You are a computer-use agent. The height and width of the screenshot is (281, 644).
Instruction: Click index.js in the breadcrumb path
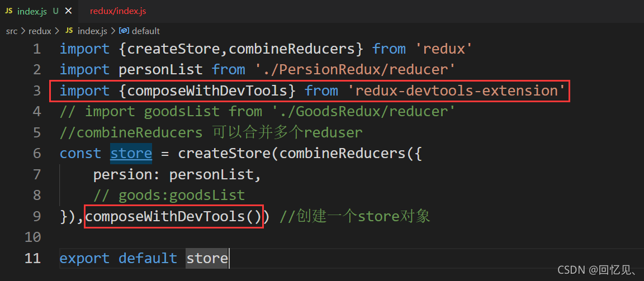tap(92, 31)
